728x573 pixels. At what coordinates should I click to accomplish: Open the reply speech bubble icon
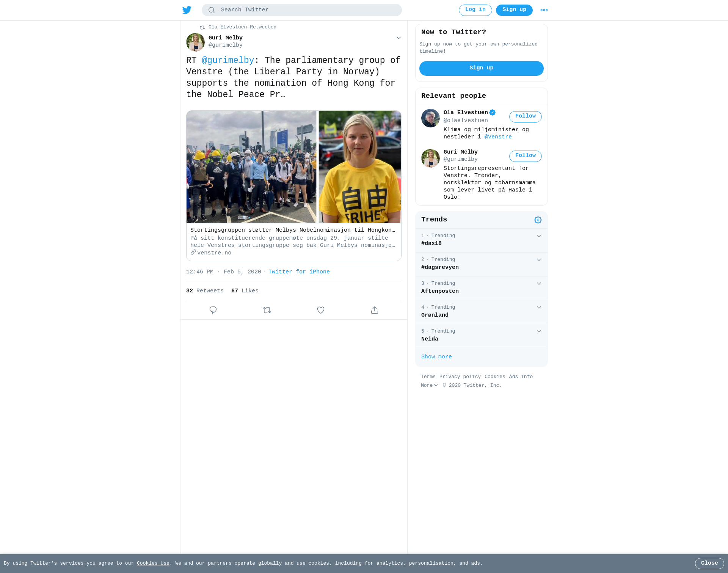point(213,310)
